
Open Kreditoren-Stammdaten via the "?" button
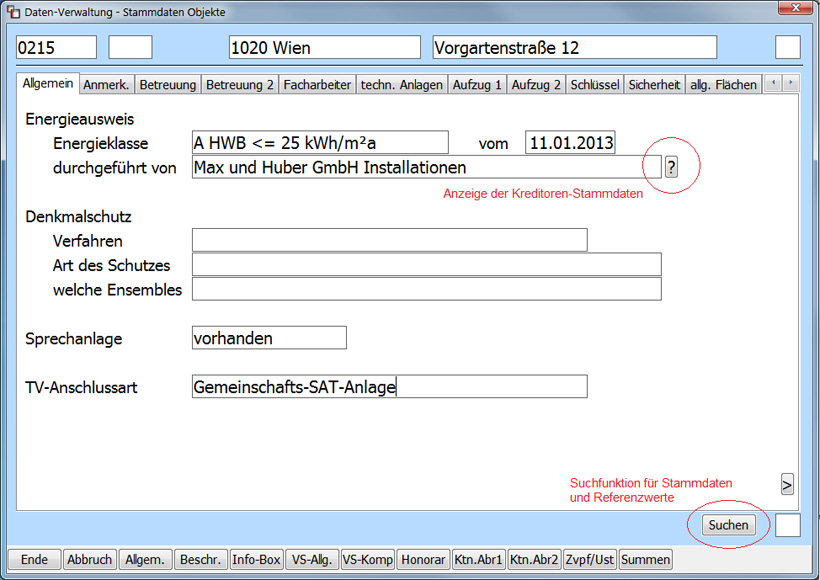(671, 167)
